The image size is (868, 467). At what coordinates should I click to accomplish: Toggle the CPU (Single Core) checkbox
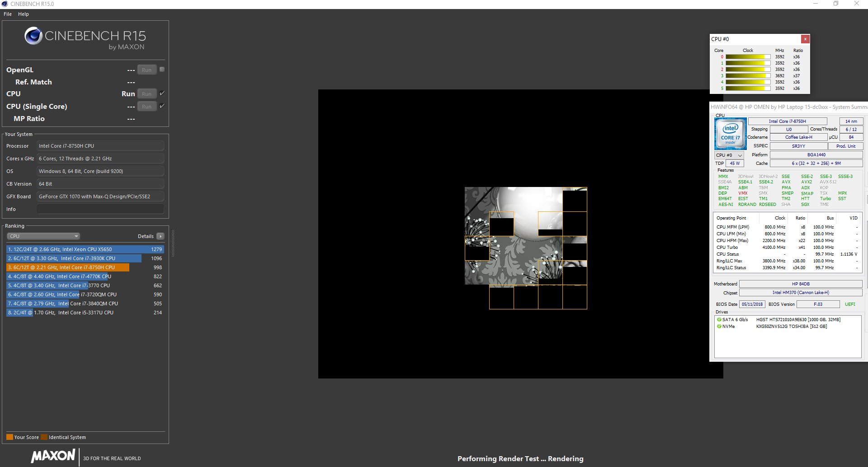pyautogui.click(x=162, y=106)
